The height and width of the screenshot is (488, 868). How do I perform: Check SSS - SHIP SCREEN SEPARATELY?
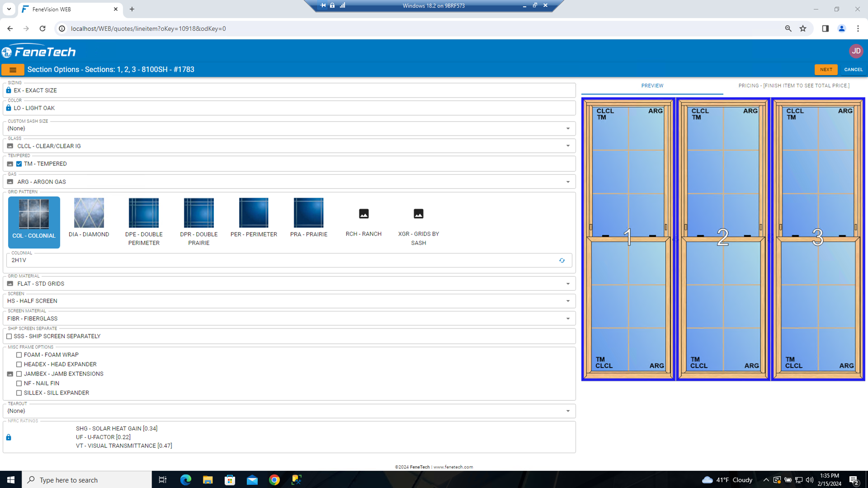click(x=9, y=337)
